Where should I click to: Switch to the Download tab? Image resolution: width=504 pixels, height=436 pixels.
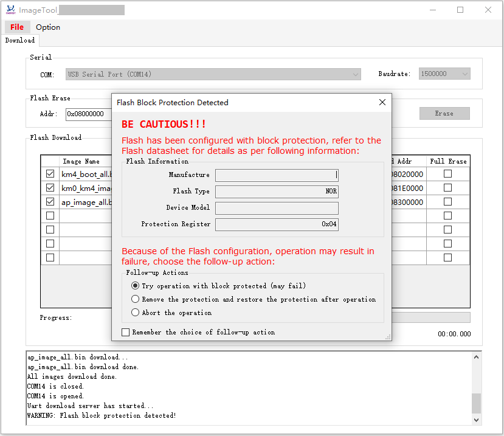pos(20,40)
